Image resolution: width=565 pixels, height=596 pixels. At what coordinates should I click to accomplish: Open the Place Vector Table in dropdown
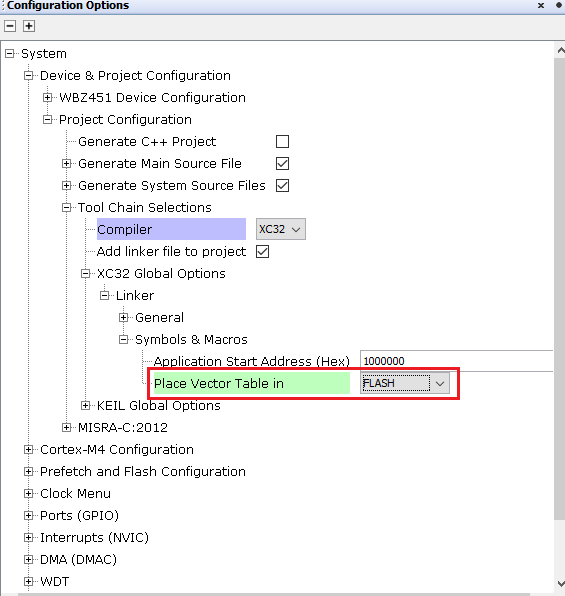point(405,384)
